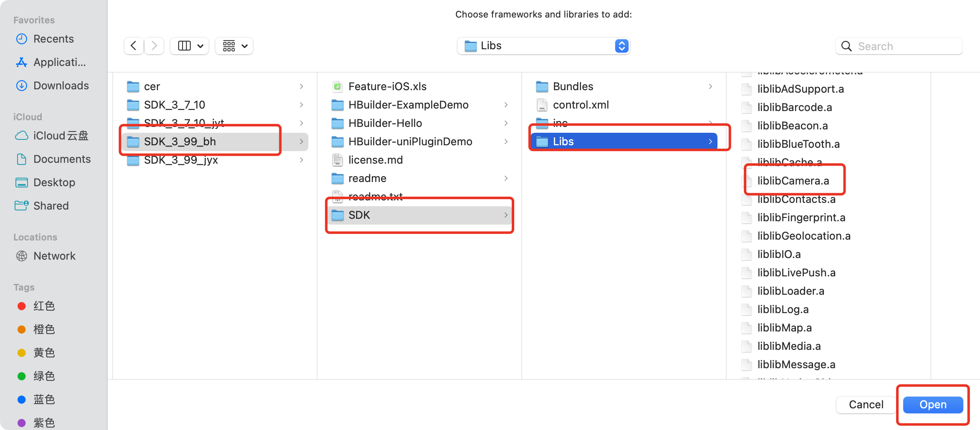980x430 pixels.
Task: Select iCloud云盘 in the sidebar
Action: (x=61, y=136)
